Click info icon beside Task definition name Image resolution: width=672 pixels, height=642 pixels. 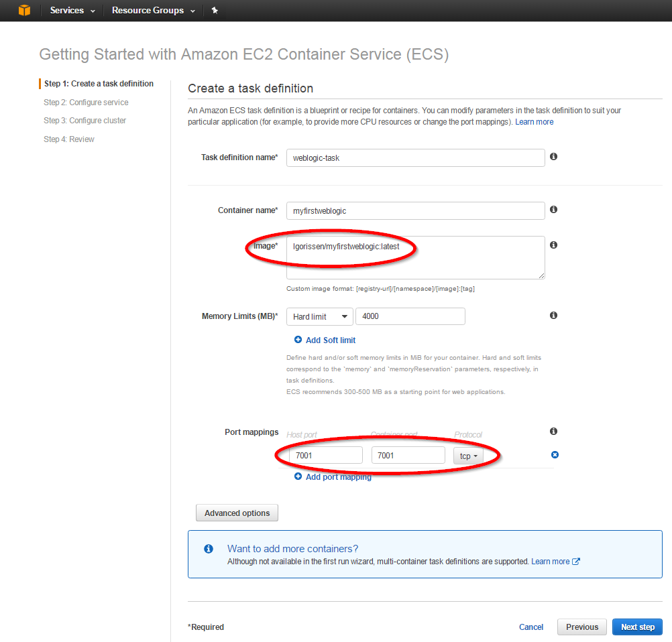click(x=553, y=156)
